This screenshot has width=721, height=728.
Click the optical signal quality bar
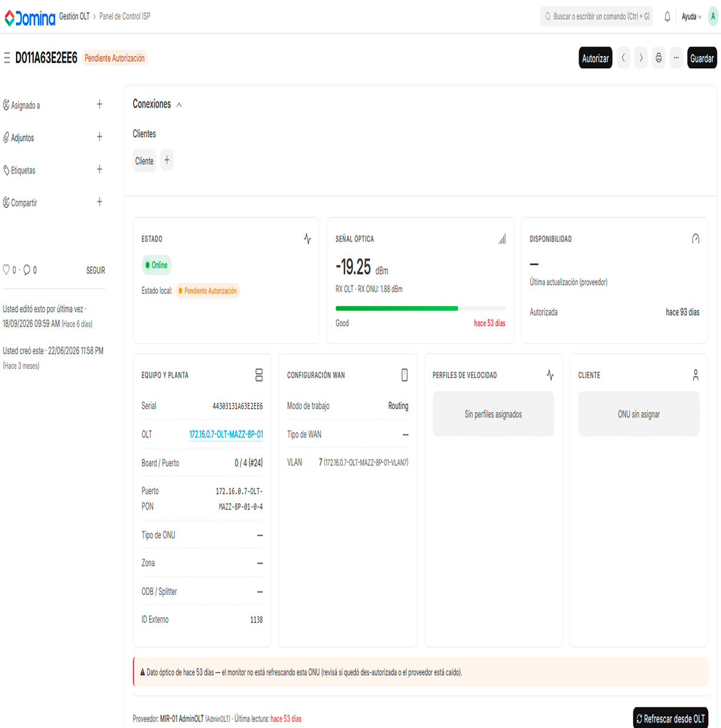421,308
